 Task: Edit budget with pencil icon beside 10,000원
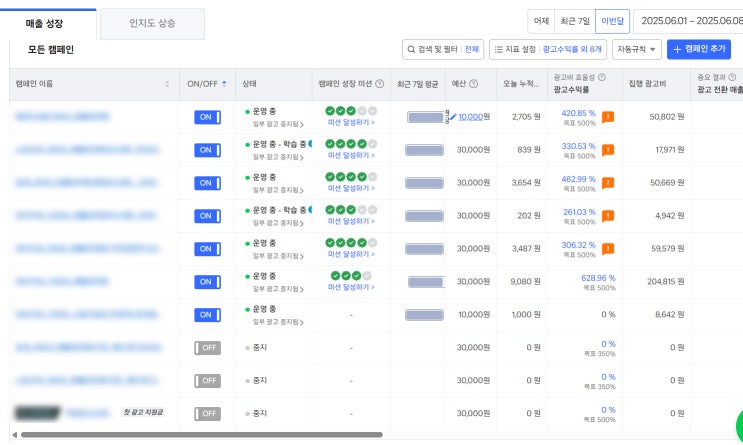(x=453, y=117)
